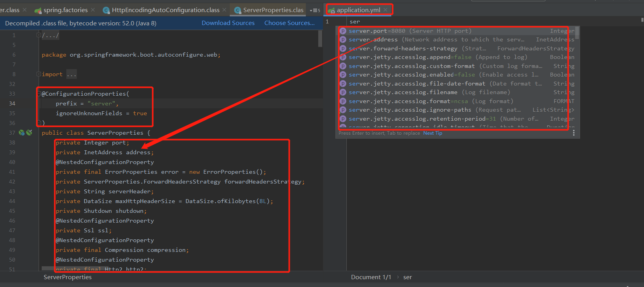Image resolution: width=644 pixels, height=287 pixels.
Task: Open the hidden tabs list dropdown
Action: click(315, 10)
